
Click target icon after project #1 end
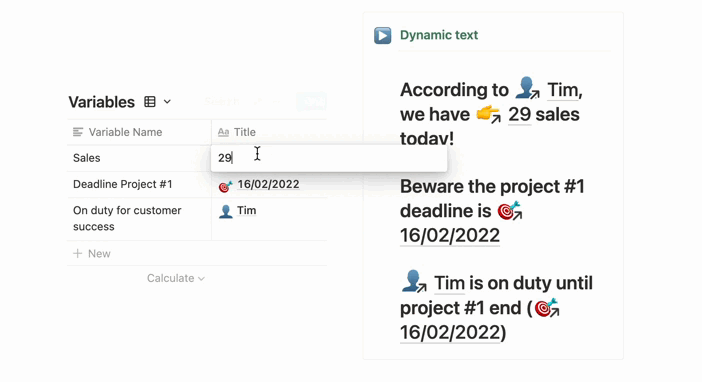click(547, 308)
